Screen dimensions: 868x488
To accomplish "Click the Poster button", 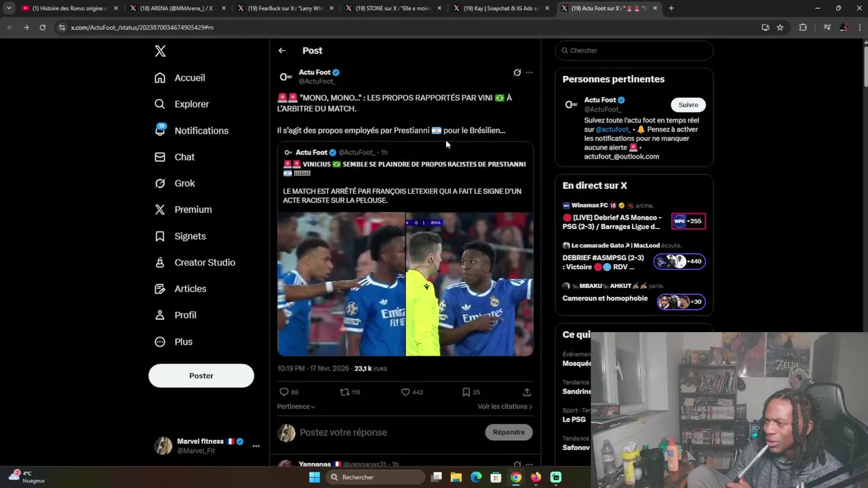I will [201, 375].
